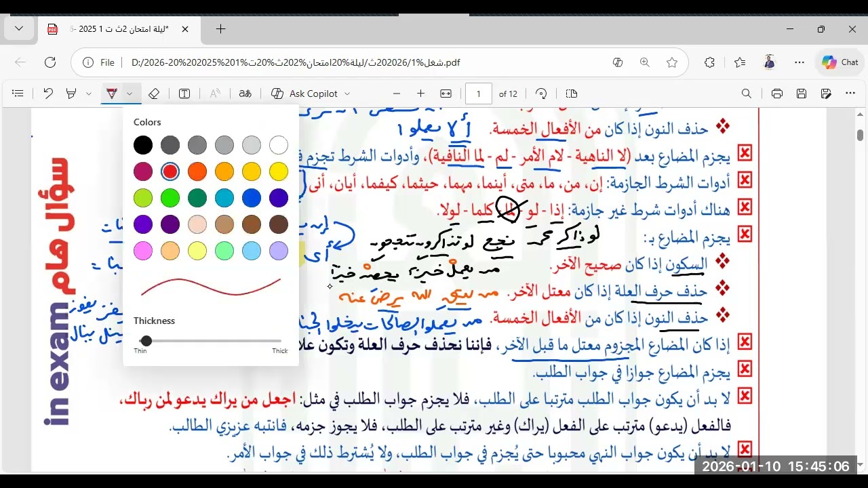Select the Highlight tool

[x=71, y=94]
